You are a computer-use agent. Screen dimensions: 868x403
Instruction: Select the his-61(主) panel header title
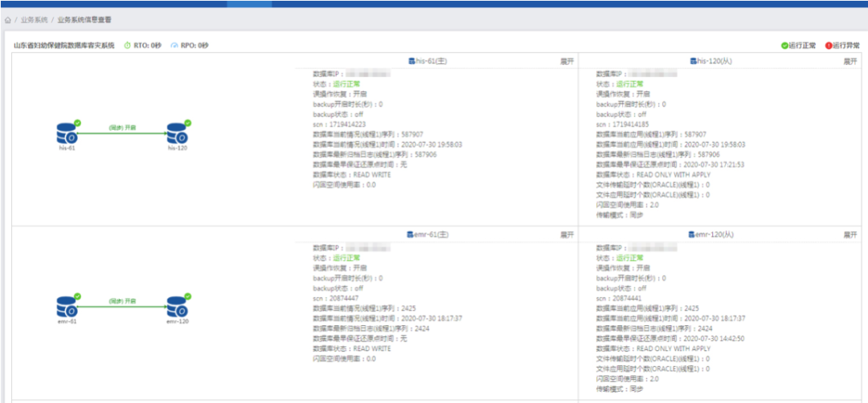click(x=432, y=61)
